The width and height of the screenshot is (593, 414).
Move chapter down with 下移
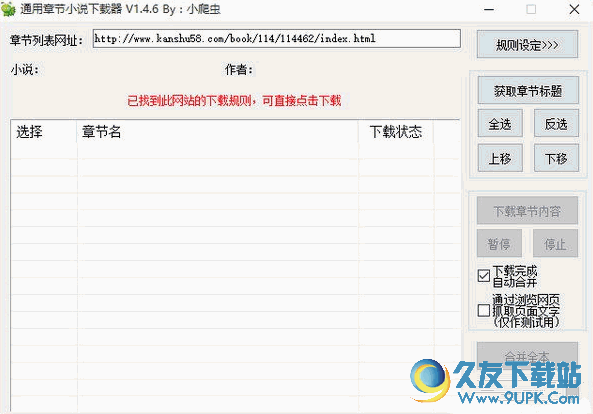tap(556, 158)
